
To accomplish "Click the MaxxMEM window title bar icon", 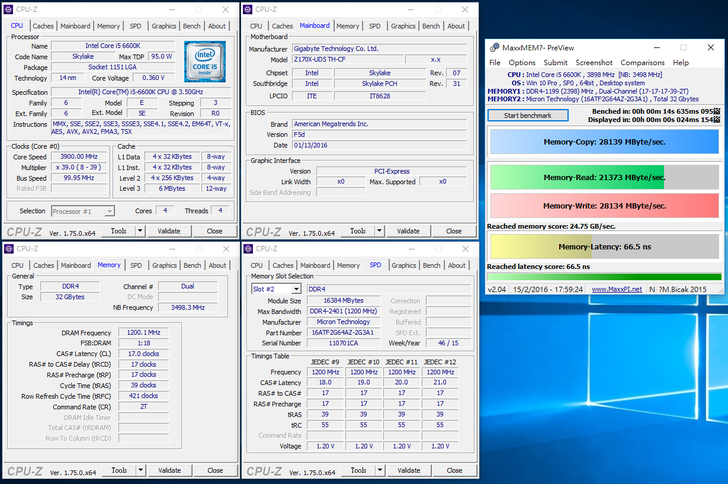I will (x=493, y=48).
